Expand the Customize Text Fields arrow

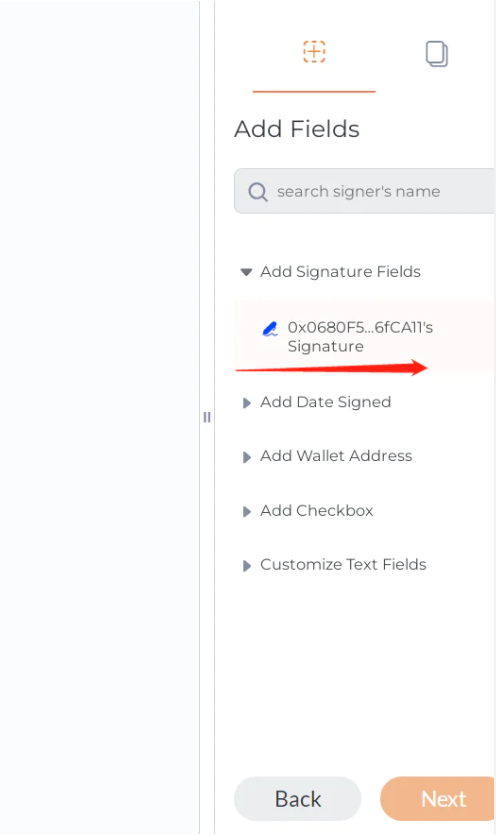[x=247, y=566]
